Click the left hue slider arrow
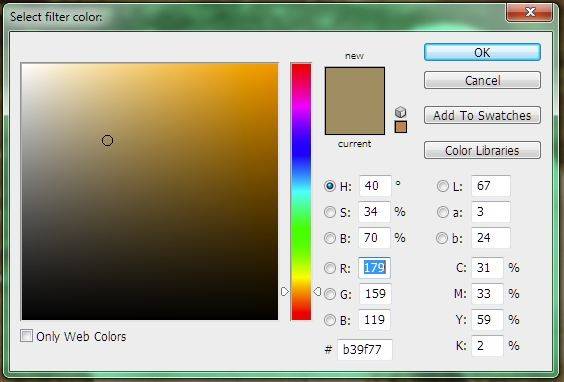This screenshot has width=564, height=382. pos(285,291)
